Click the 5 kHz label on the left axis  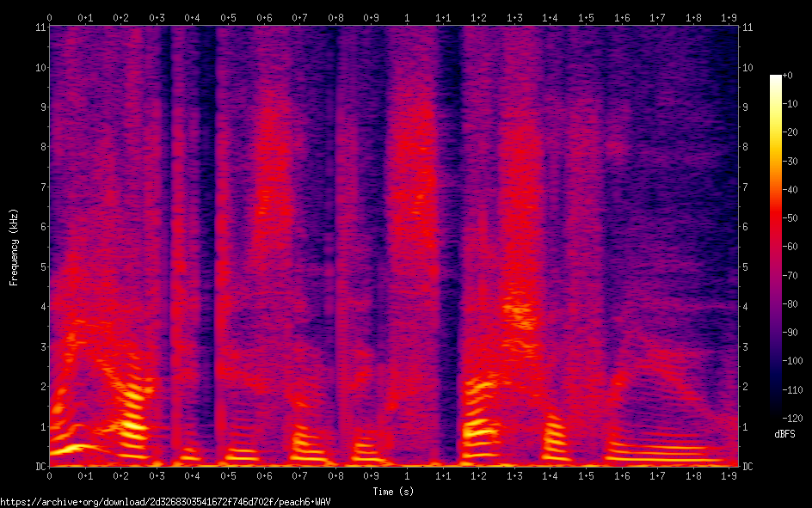41,266
